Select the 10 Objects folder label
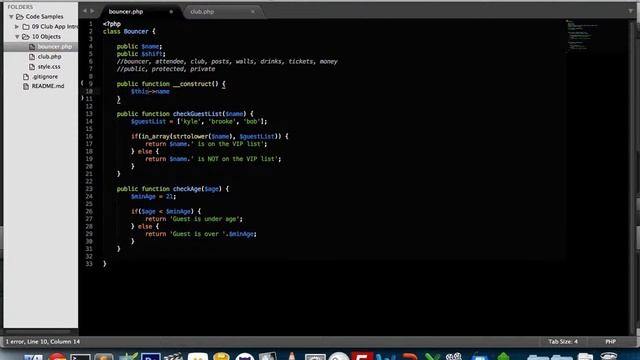This screenshot has width=640, height=360. click(46, 37)
